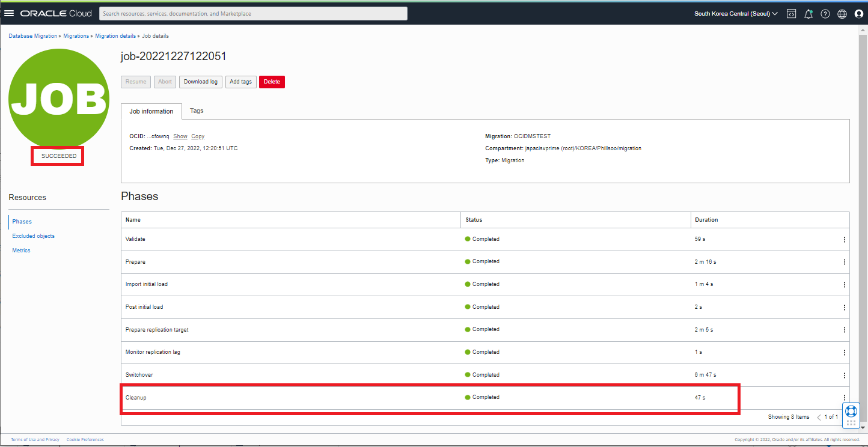Open Migration details breadcrumb link

pyautogui.click(x=115, y=36)
